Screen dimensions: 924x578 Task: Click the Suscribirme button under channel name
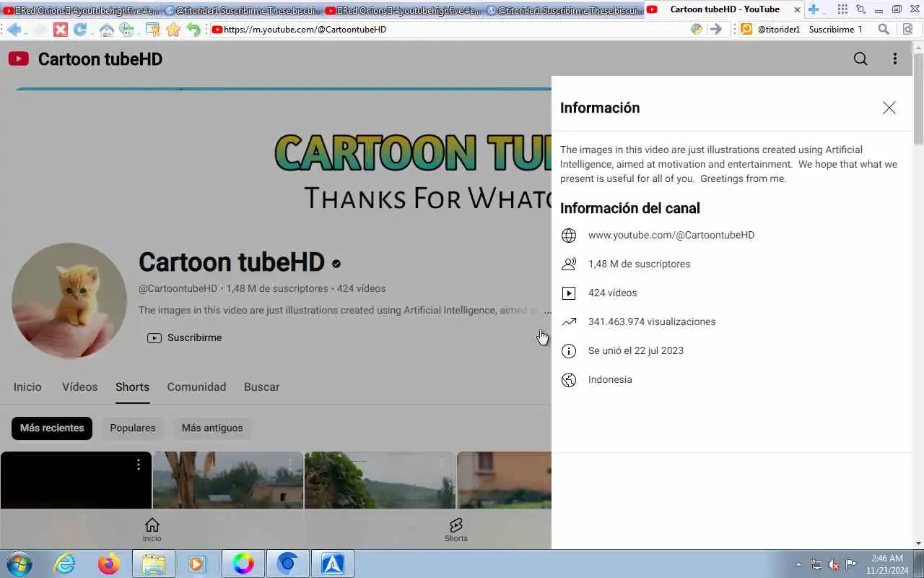click(x=184, y=338)
